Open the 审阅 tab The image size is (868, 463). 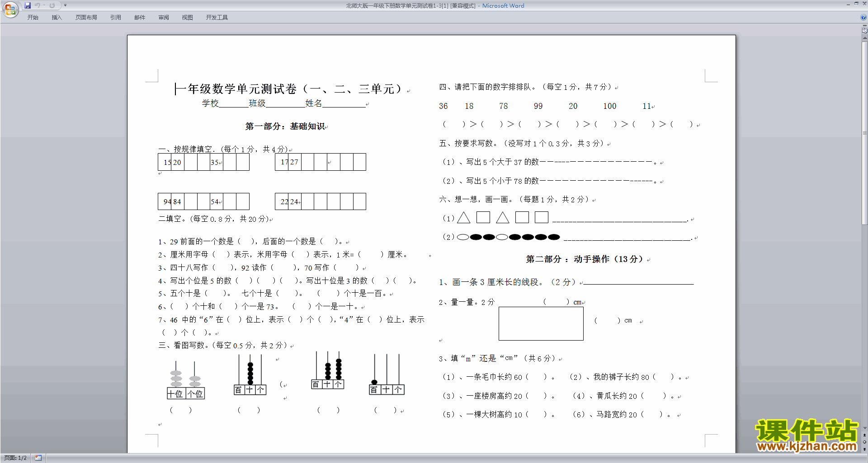point(164,18)
